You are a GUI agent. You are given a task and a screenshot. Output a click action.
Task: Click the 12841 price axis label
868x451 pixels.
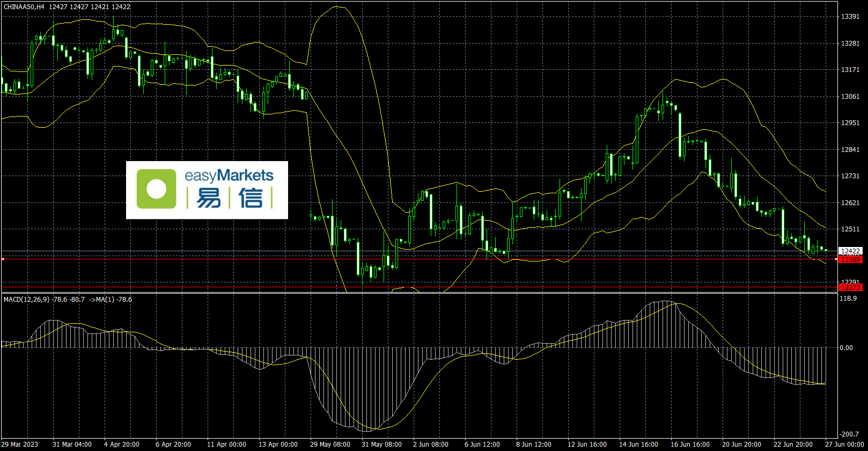(850, 150)
